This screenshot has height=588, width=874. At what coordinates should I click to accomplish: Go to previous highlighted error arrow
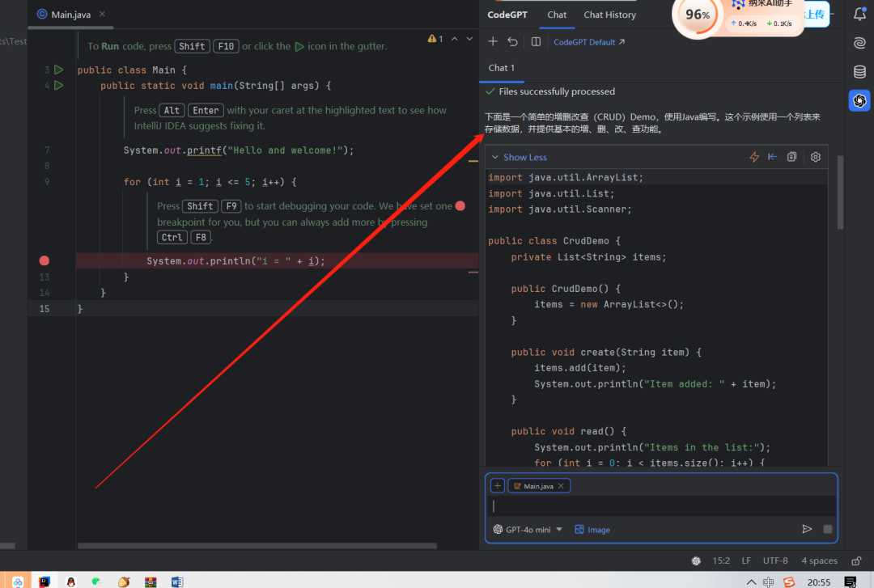click(454, 39)
